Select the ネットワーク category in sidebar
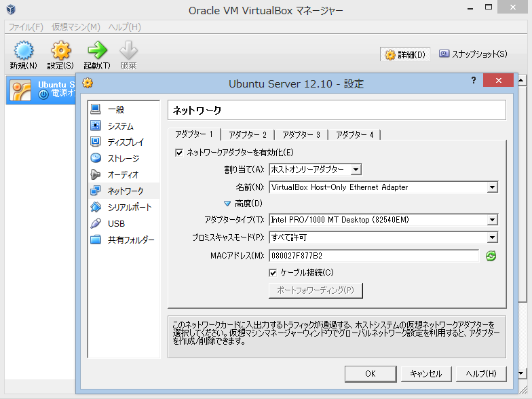Image resolution: width=532 pixels, height=399 pixels. (x=123, y=191)
